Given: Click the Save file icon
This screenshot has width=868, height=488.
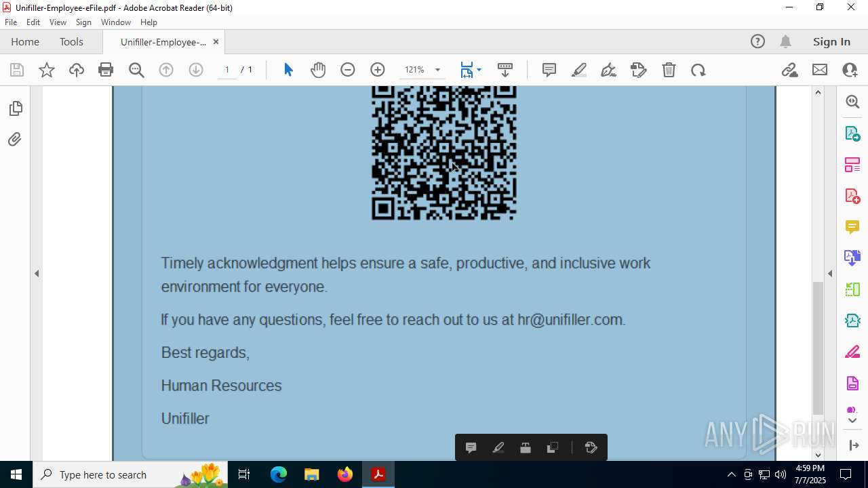Looking at the screenshot, I should click(17, 70).
